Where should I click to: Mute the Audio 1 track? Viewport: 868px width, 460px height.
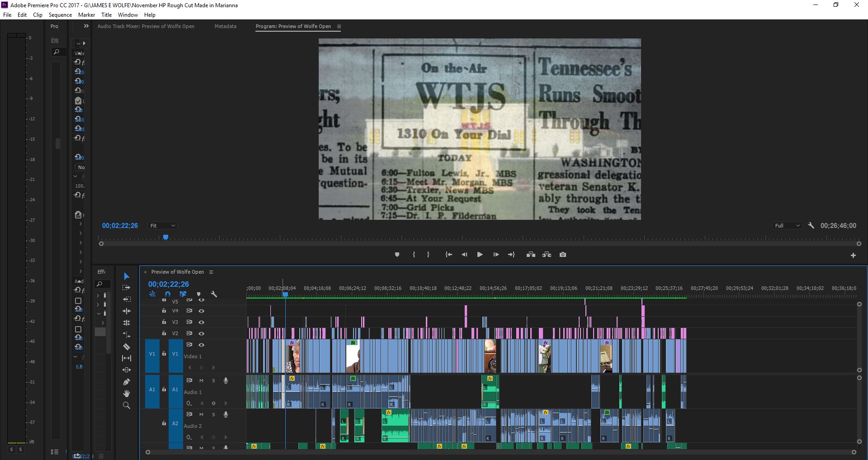tap(201, 380)
